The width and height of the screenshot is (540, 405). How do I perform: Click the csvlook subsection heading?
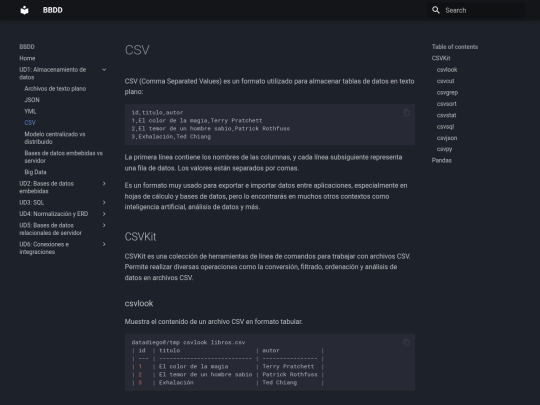pyautogui.click(x=139, y=303)
